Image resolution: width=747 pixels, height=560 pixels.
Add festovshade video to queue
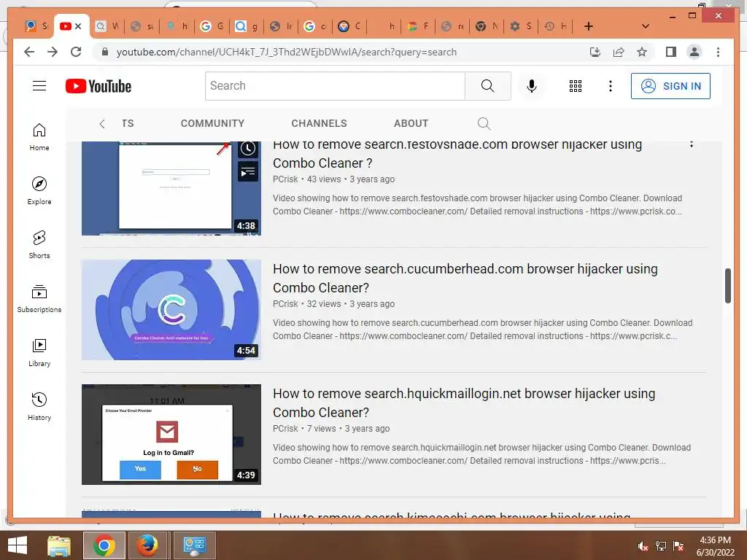coord(248,171)
